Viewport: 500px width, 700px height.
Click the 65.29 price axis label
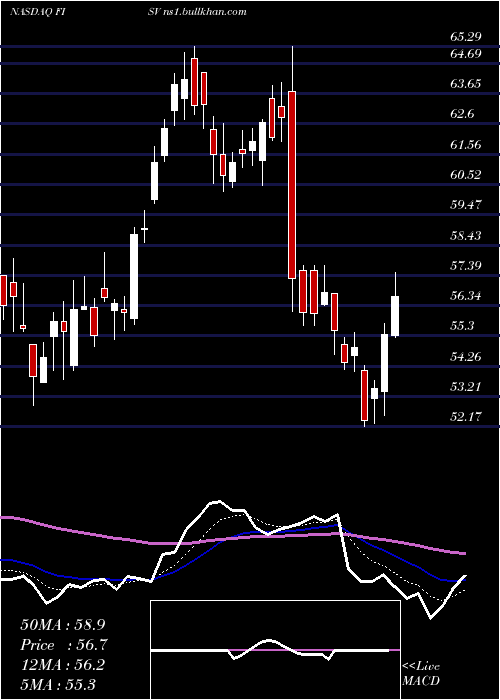(x=466, y=37)
